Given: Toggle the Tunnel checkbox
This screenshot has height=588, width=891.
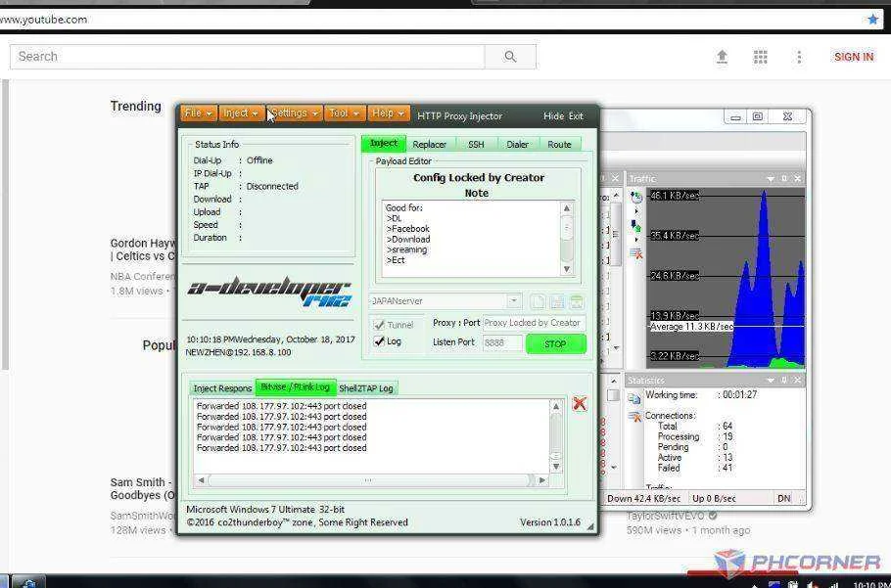Looking at the screenshot, I should [x=379, y=325].
